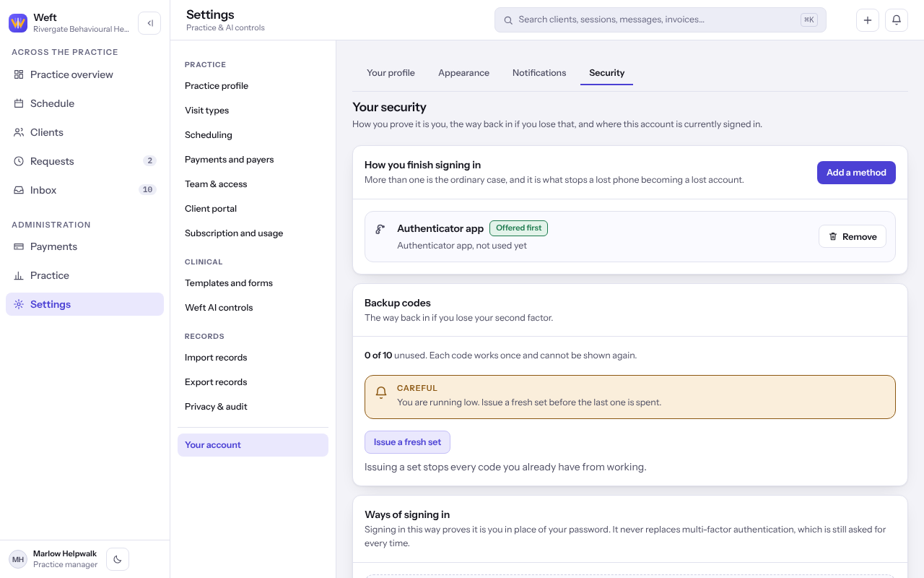
Task: Focus the search clients and sessions field
Action: 660,20
